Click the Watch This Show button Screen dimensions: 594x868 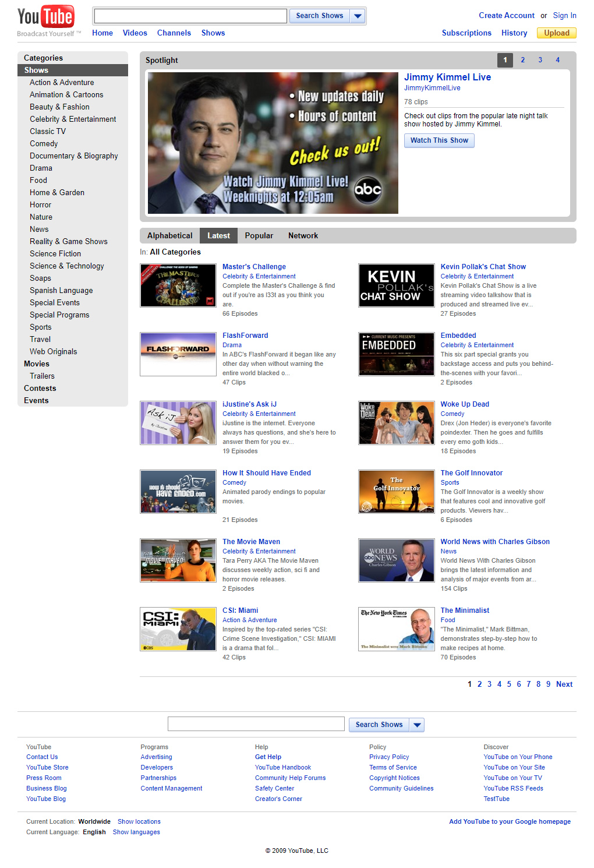439,140
